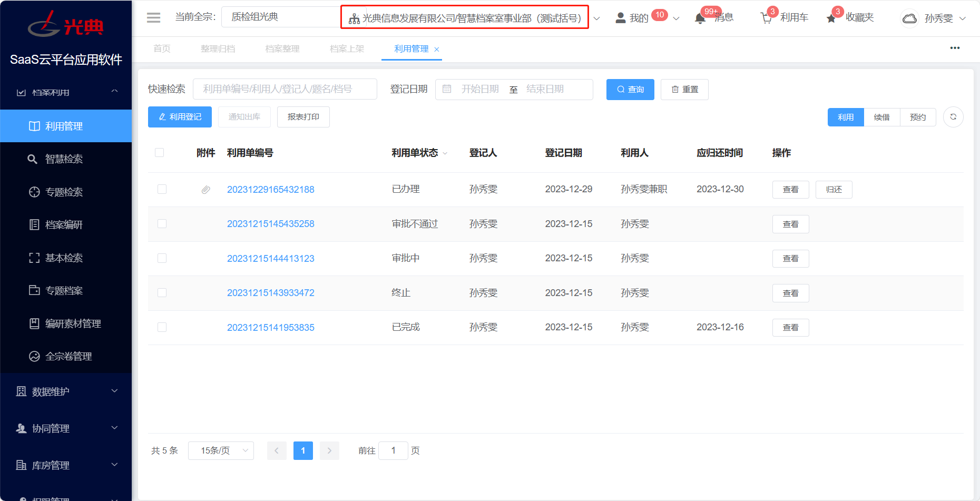Click the calendar icon in 登记日期 field
Screen dimensions: 980x501
pyautogui.click(x=447, y=89)
